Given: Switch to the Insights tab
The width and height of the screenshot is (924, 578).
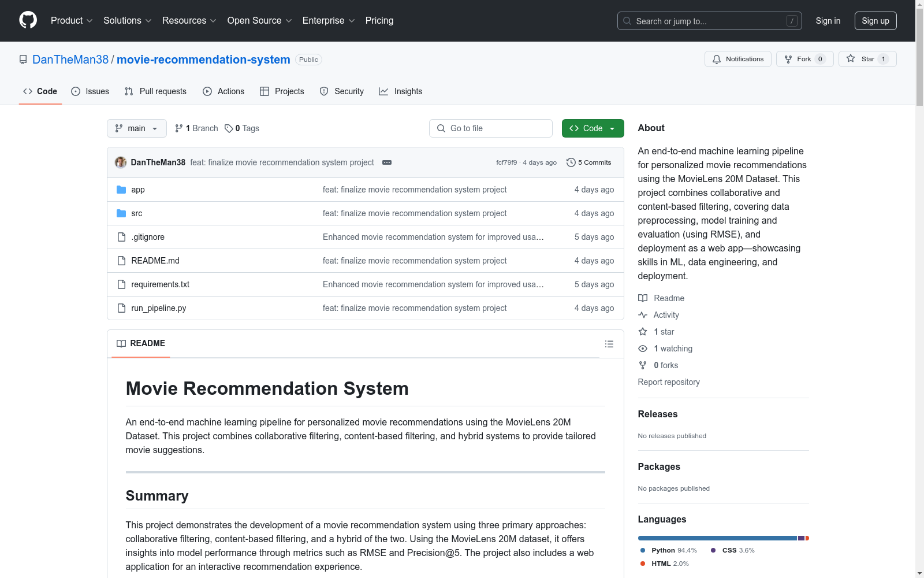Looking at the screenshot, I should pyautogui.click(x=401, y=91).
